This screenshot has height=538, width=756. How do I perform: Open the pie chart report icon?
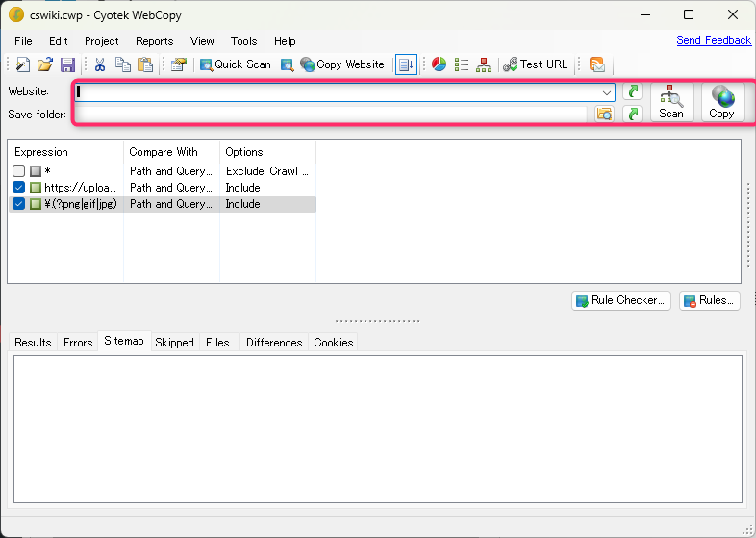tap(439, 64)
